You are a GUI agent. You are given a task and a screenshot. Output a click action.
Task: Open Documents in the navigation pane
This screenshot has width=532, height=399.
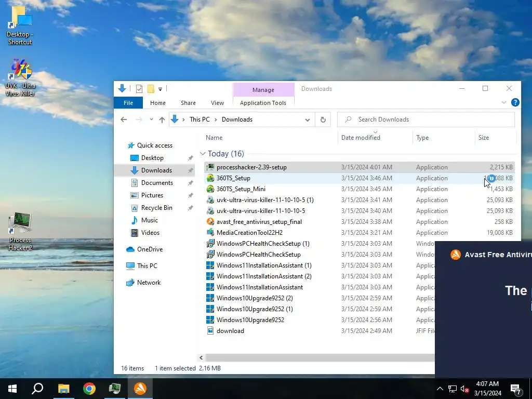pos(157,183)
